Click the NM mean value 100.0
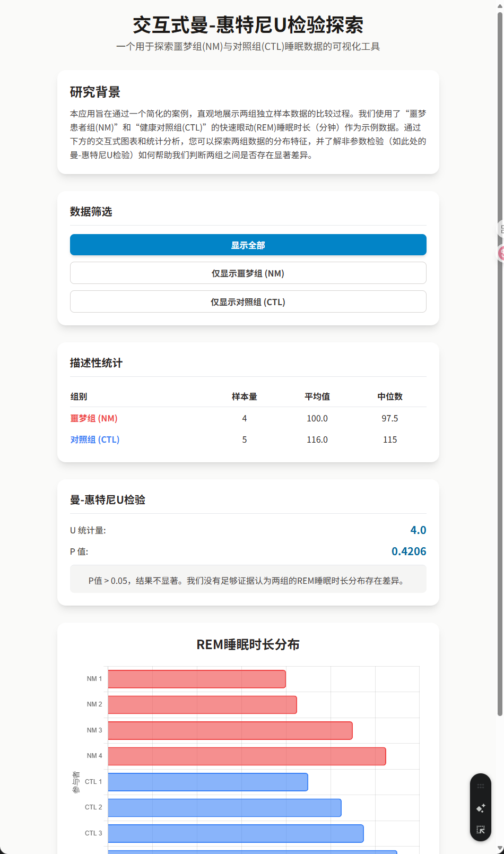Screen dimensions: 504x854 click(x=317, y=418)
